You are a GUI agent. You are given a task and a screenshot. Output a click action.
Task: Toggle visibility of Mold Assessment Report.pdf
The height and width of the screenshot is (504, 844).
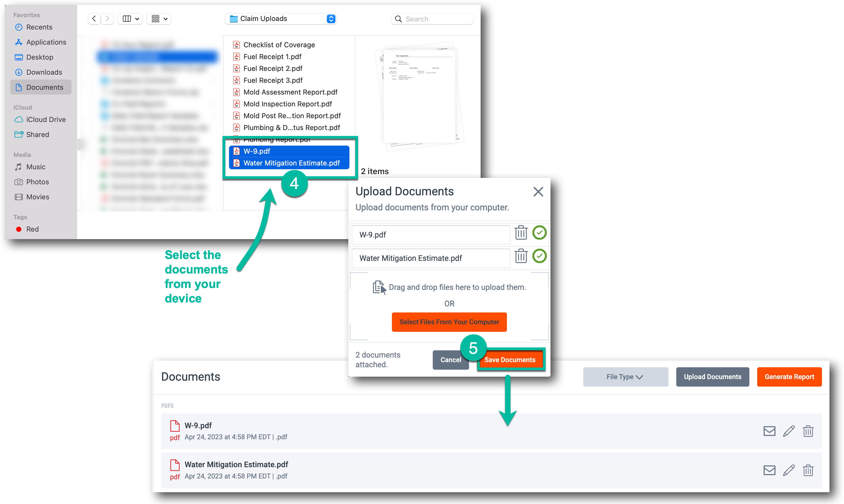[x=291, y=92]
